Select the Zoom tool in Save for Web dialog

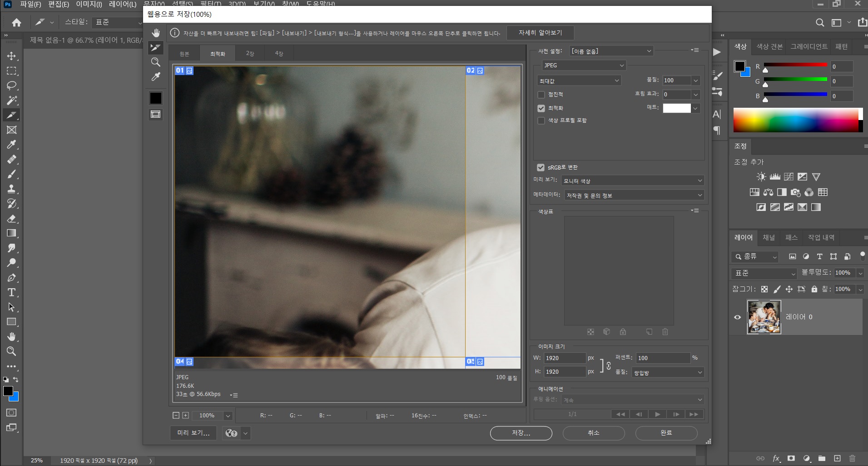point(156,62)
